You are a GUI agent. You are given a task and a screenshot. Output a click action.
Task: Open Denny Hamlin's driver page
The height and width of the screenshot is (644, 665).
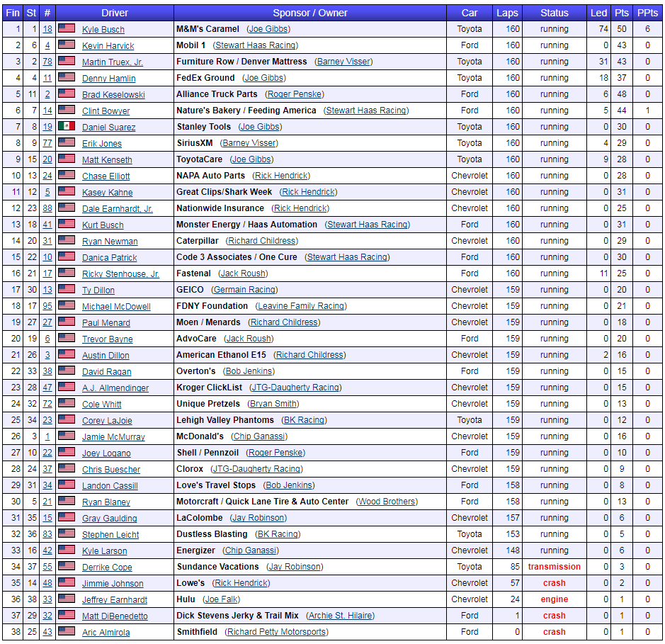click(108, 79)
